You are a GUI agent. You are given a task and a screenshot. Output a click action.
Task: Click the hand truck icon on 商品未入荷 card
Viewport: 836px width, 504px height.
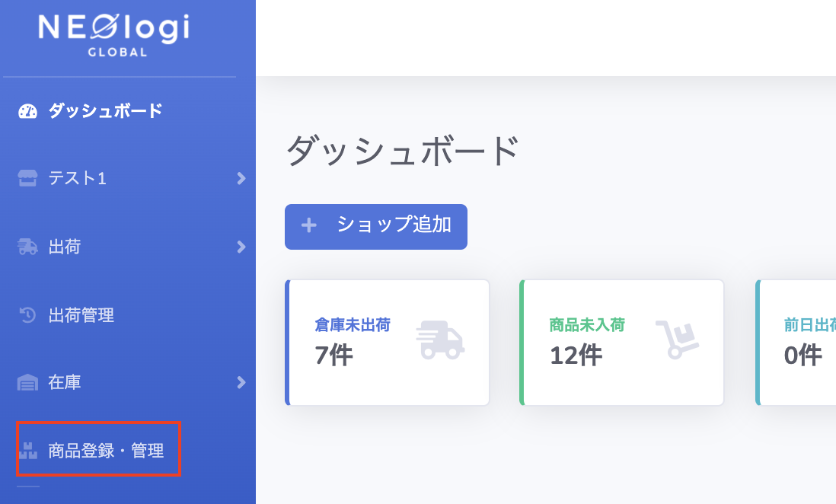click(676, 340)
